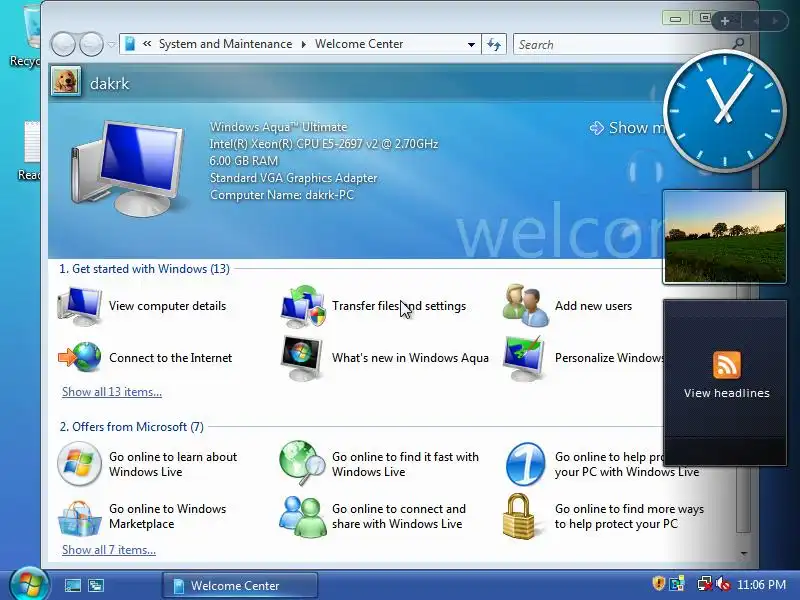Click Welcome Center breadcrumb

tap(359, 44)
